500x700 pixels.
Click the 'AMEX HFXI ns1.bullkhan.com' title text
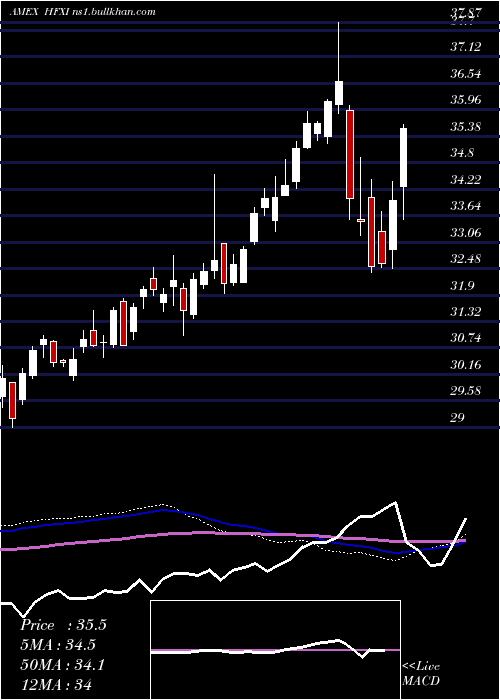point(83,12)
